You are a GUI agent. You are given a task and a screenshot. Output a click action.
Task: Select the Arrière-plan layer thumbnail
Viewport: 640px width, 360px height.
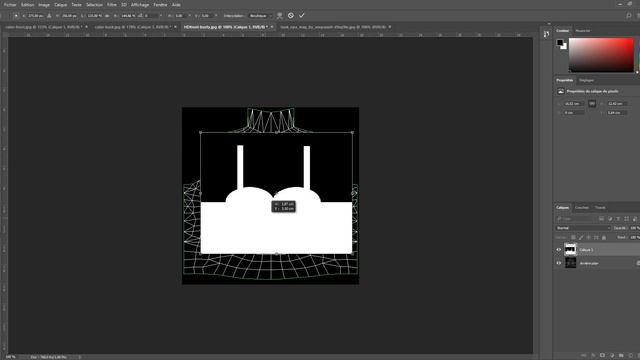(x=570, y=263)
